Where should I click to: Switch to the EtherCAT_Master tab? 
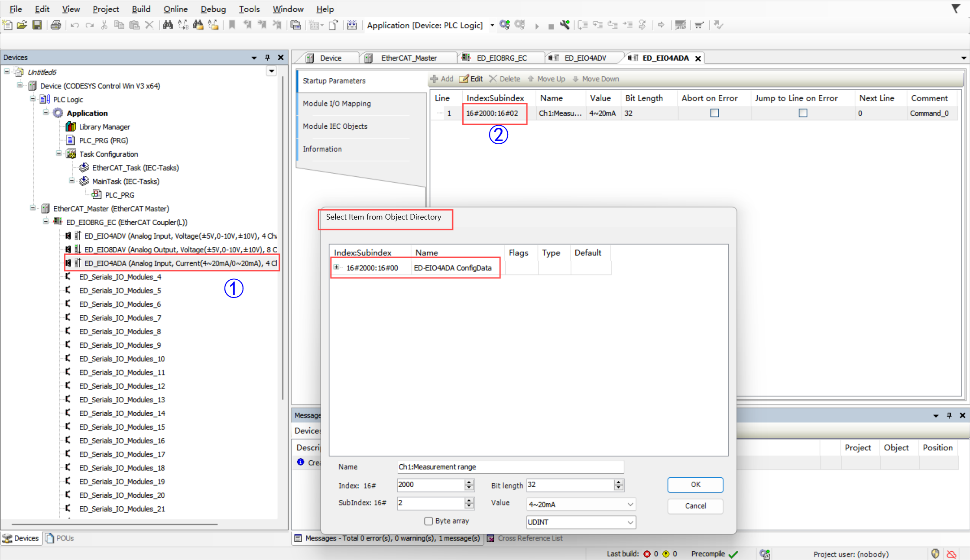coord(409,58)
